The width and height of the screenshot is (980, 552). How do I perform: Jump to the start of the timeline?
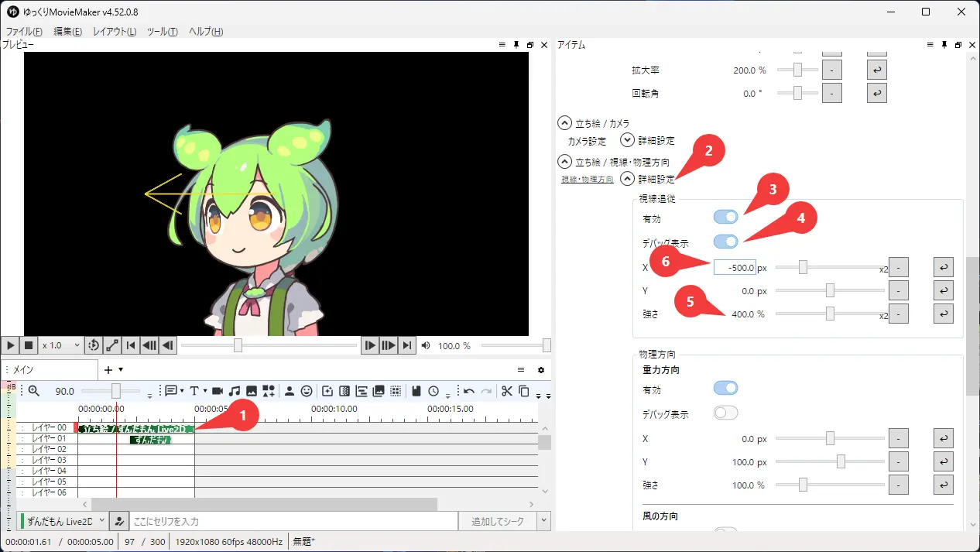tap(131, 345)
